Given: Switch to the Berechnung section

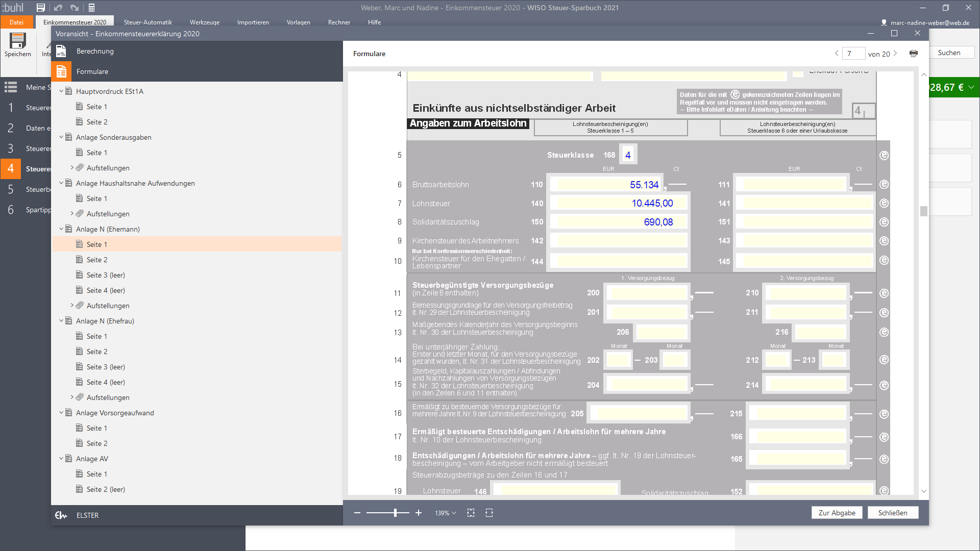Looking at the screenshot, I should pos(95,51).
